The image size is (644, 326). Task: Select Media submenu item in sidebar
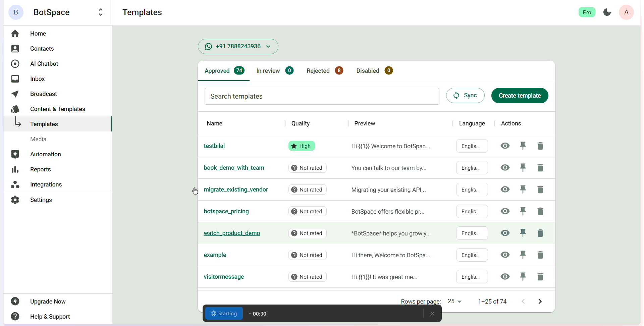click(x=58, y=139)
